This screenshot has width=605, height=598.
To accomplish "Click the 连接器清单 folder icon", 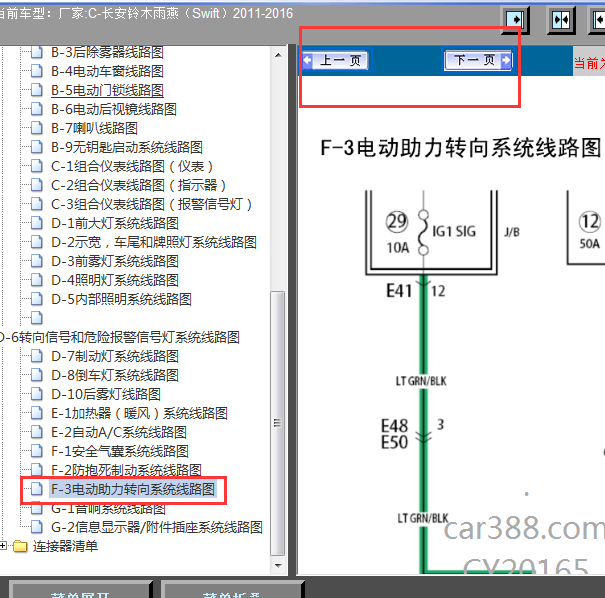I will [x=20, y=546].
